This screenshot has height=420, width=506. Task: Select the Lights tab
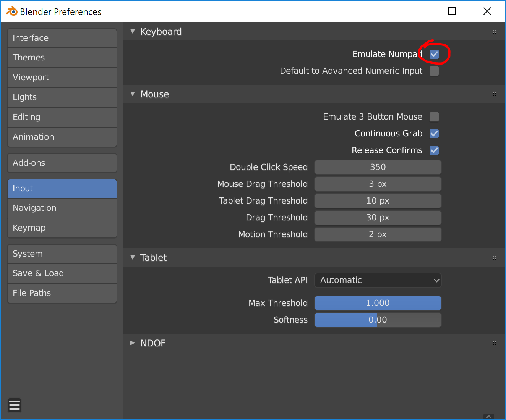click(x=62, y=97)
